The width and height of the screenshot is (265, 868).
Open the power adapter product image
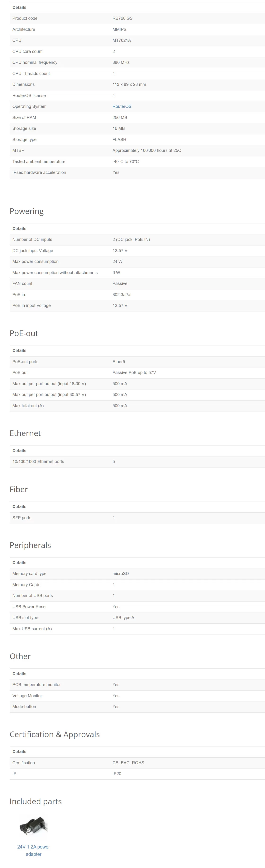tap(33, 826)
